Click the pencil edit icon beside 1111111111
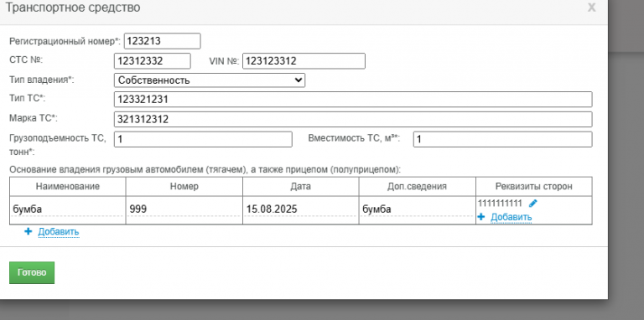644x320 pixels. coord(532,204)
